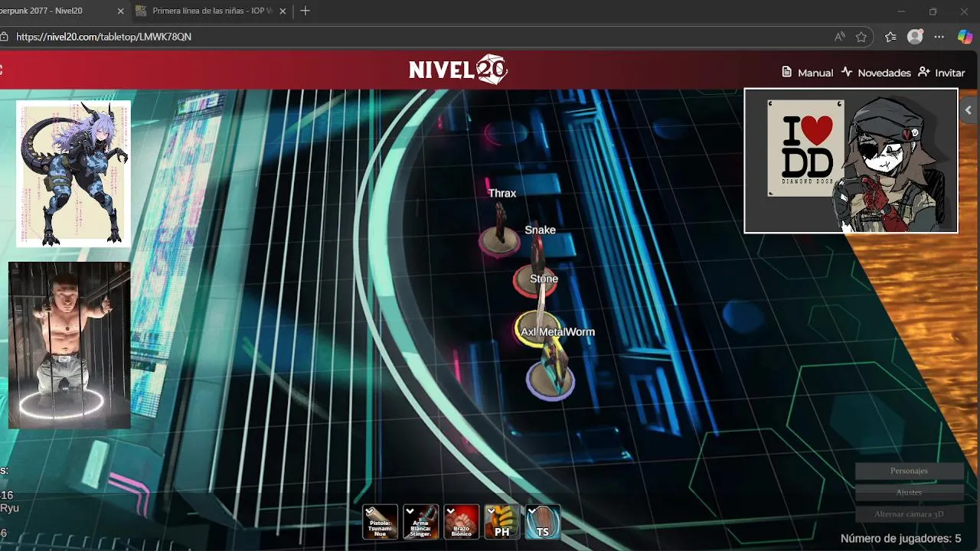Click the Número de jugadores: 5 text
Viewport: 980px width, 551px height.
(900, 539)
